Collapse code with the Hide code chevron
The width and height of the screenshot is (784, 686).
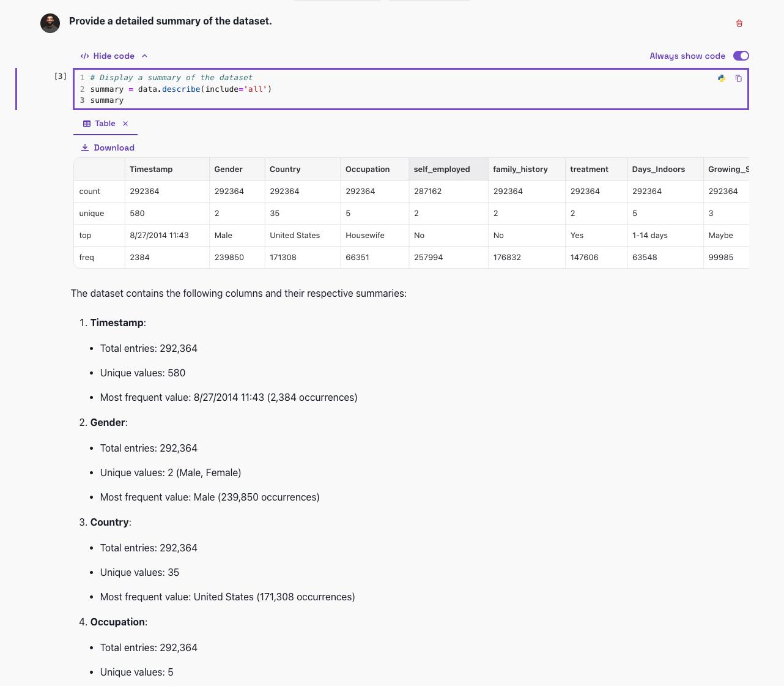[x=144, y=56]
